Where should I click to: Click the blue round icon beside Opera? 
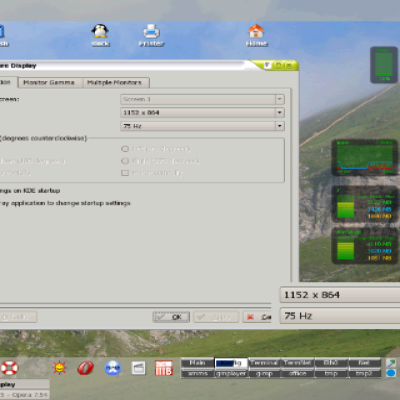click(x=113, y=368)
